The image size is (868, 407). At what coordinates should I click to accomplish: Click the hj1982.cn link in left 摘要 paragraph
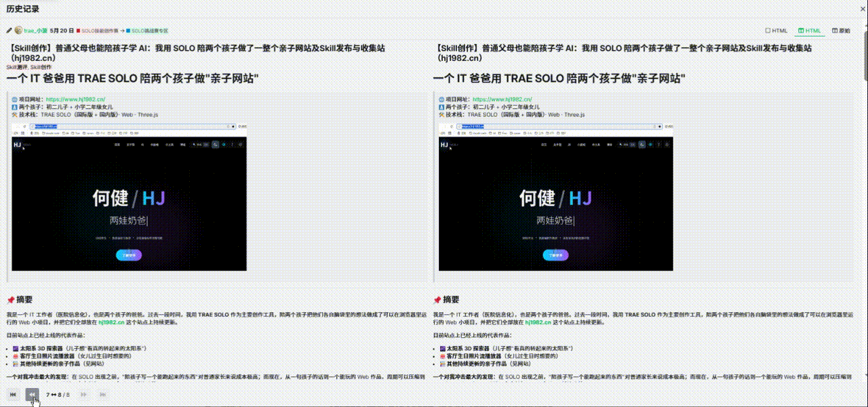click(x=111, y=322)
